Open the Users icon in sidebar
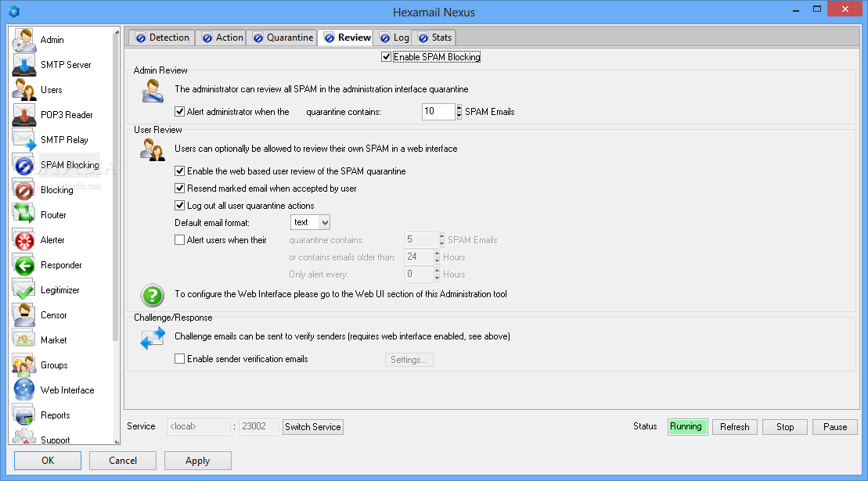Image resolution: width=868 pixels, height=481 pixels. tap(23, 90)
